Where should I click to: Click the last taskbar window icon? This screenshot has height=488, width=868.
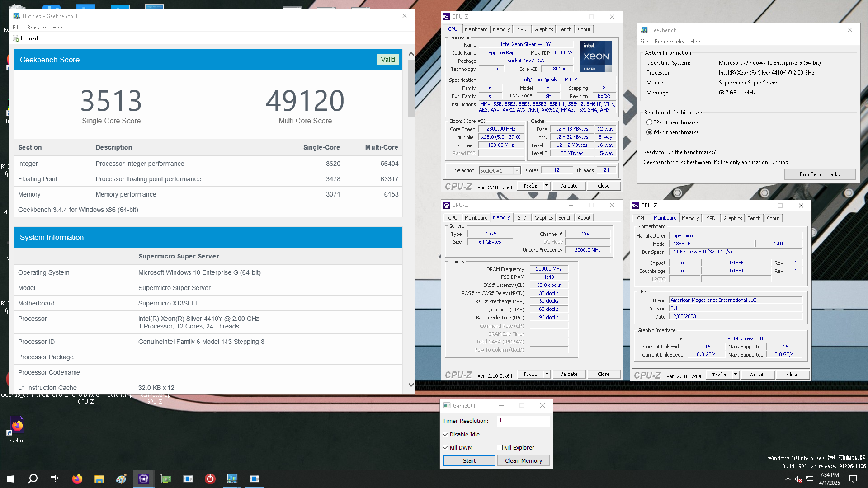click(x=255, y=479)
